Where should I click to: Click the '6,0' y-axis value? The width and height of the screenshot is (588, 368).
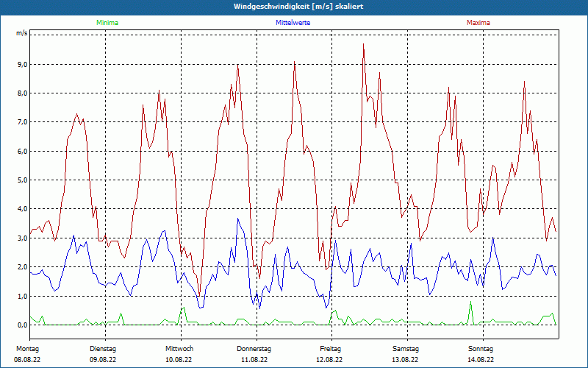point(22,152)
